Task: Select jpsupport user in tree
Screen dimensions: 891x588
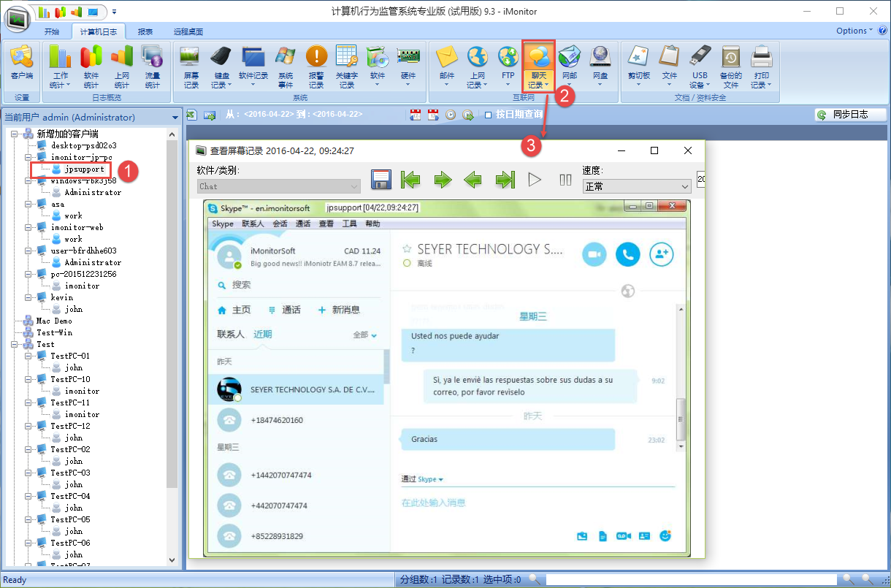Action: pyautogui.click(x=84, y=169)
